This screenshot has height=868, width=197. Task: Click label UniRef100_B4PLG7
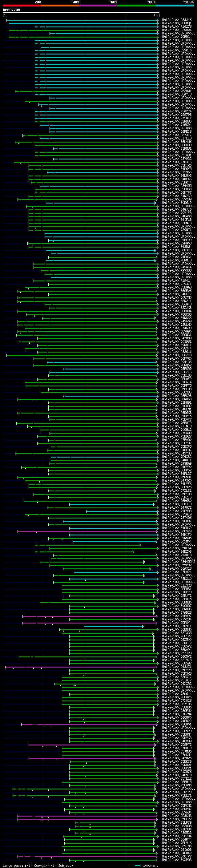[177, 474]
